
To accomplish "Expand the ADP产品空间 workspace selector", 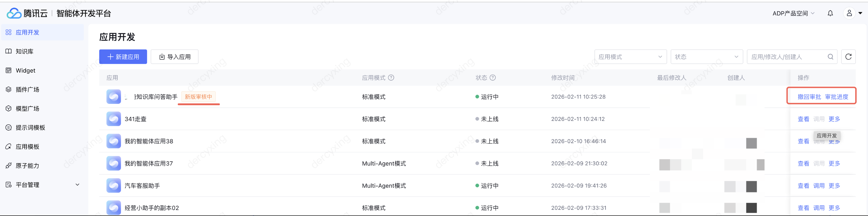I will point(793,13).
